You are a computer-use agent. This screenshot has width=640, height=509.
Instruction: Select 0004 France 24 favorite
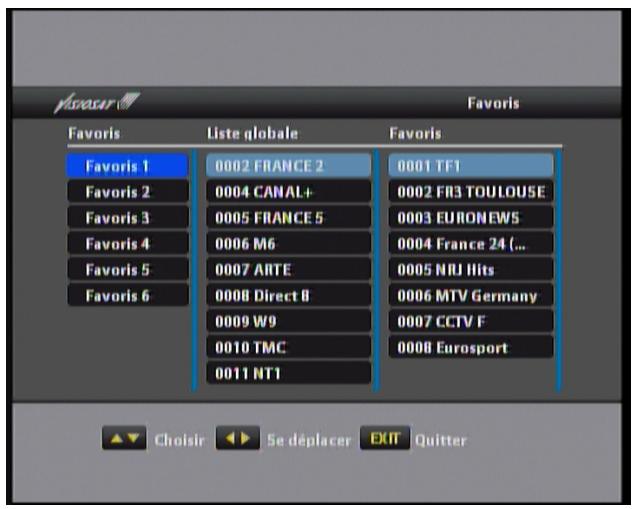[471, 244]
